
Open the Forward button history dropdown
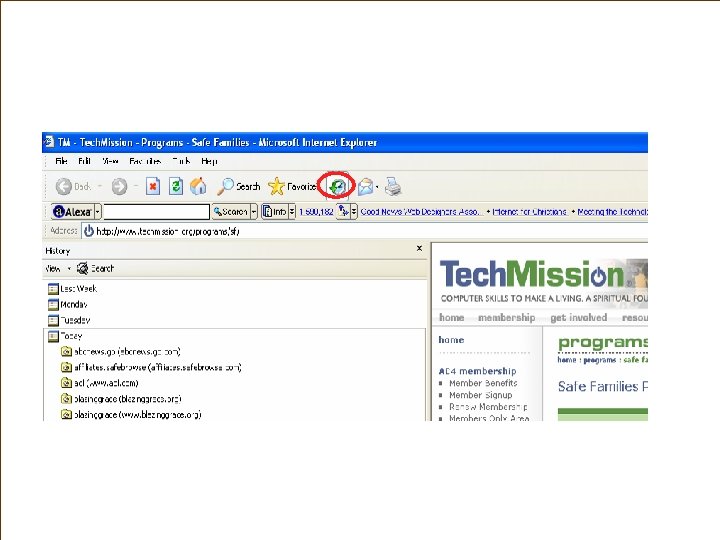pos(136,186)
